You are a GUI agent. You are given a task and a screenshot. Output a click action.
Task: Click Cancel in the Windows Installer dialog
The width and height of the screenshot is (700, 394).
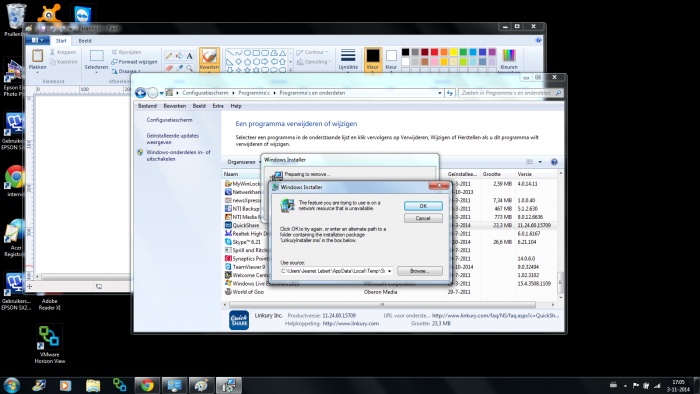point(423,218)
